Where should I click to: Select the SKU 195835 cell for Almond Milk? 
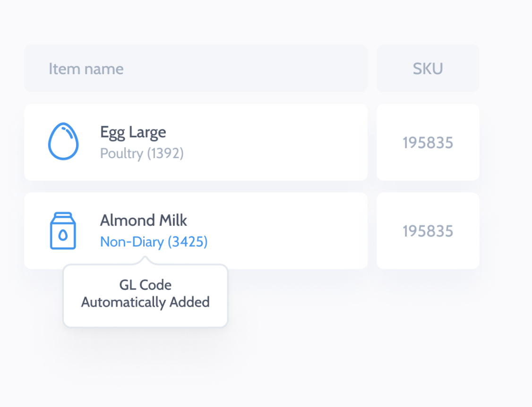[428, 231]
